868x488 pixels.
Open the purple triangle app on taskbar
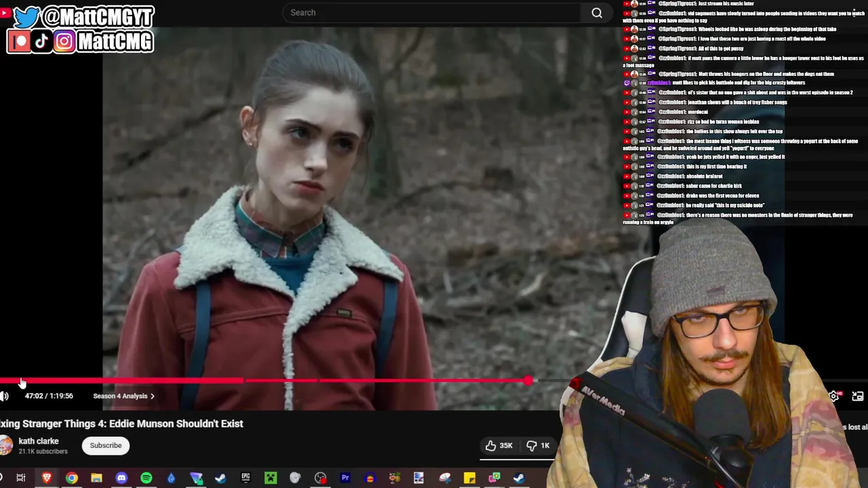tap(196, 479)
